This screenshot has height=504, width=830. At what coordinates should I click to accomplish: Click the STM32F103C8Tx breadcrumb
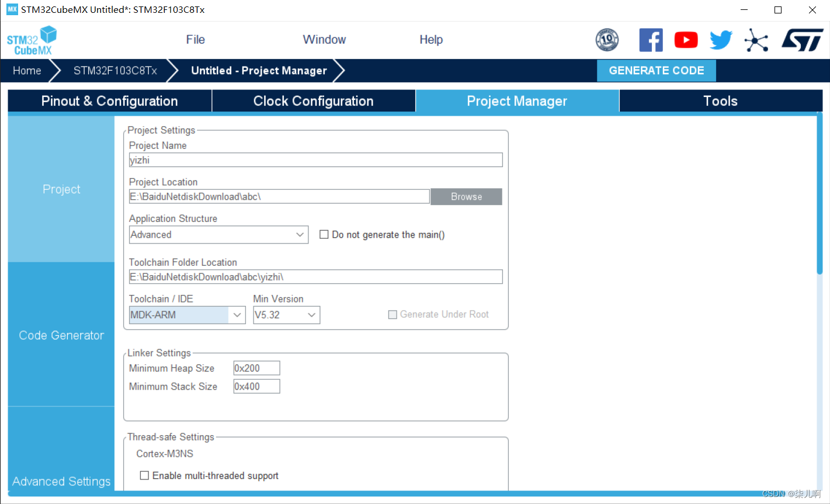click(x=115, y=71)
